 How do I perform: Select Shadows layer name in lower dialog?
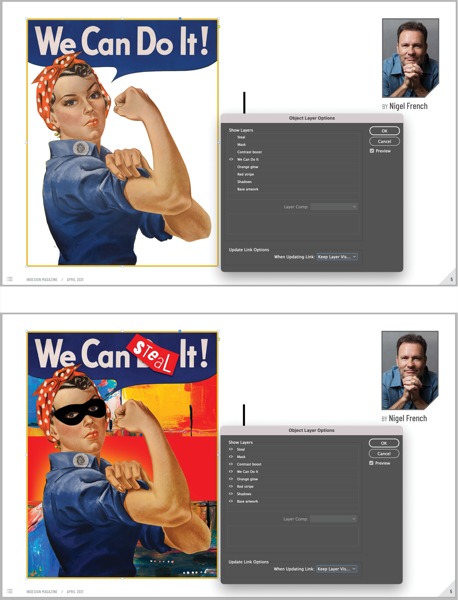244,494
